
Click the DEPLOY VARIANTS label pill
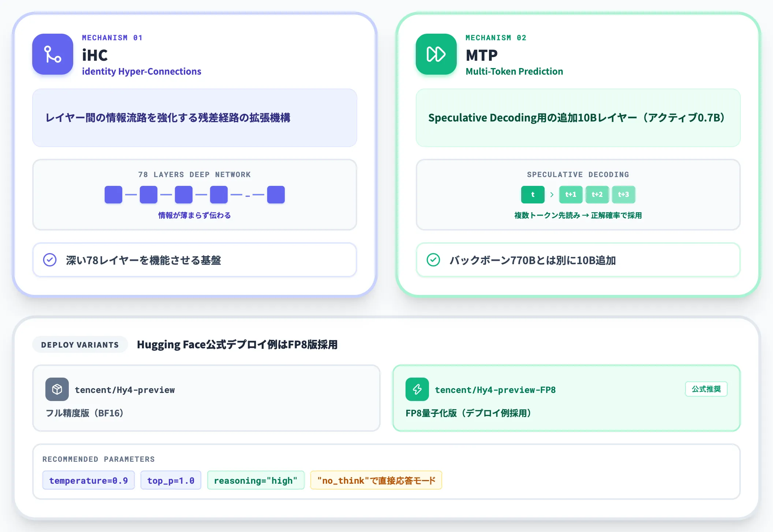click(80, 345)
